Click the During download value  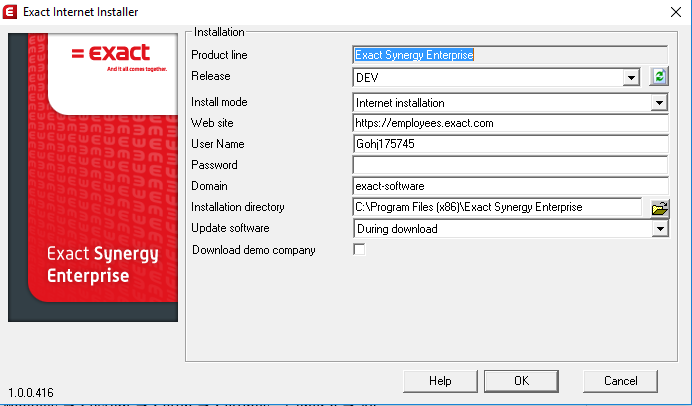(x=397, y=229)
